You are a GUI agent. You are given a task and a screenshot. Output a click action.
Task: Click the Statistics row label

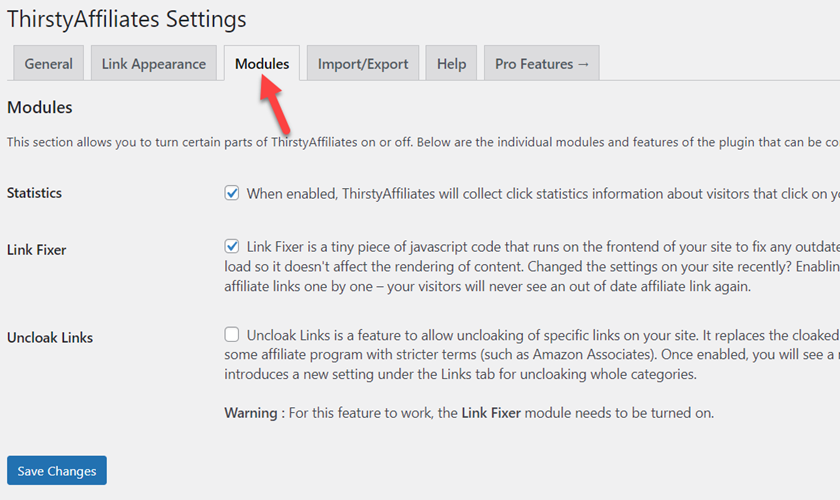pos(34,193)
